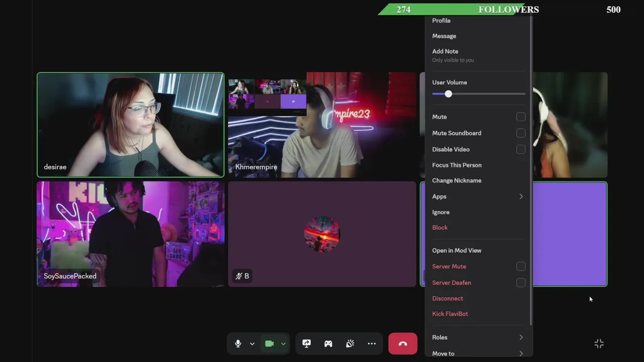Toggle the Server Deafen checkbox
Viewport: 644px width, 362px height.
521,283
